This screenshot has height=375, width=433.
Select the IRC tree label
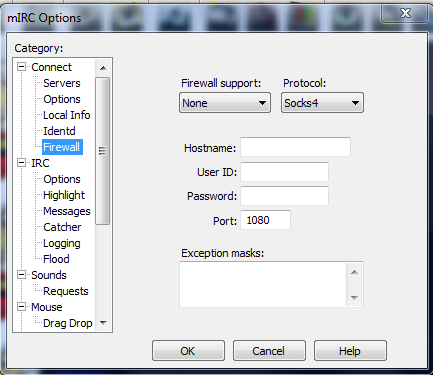click(x=40, y=163)
